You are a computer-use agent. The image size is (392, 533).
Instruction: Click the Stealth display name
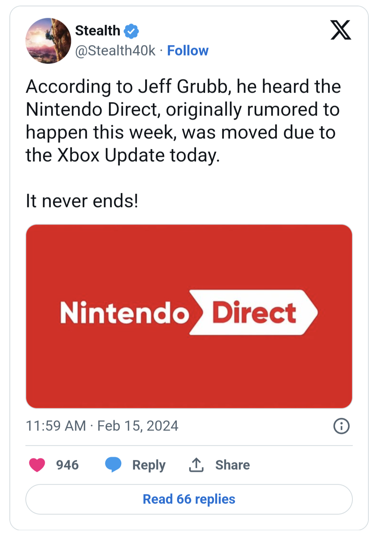(98, 31)
